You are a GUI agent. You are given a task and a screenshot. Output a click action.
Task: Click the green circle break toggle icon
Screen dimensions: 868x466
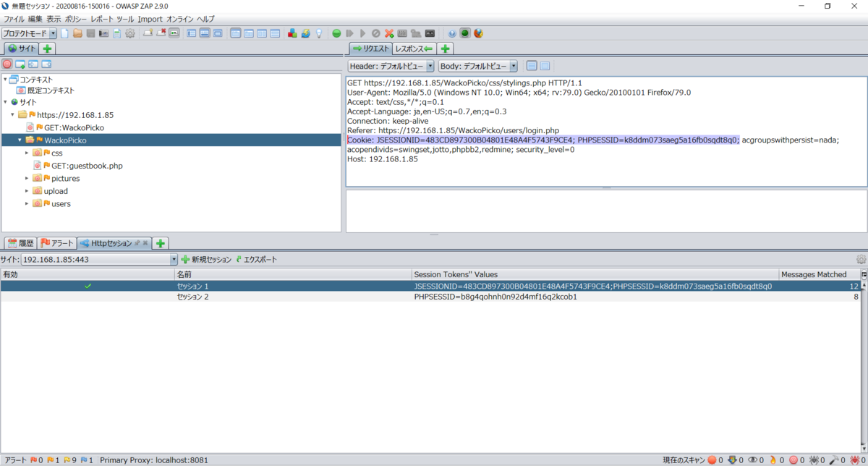336,33
